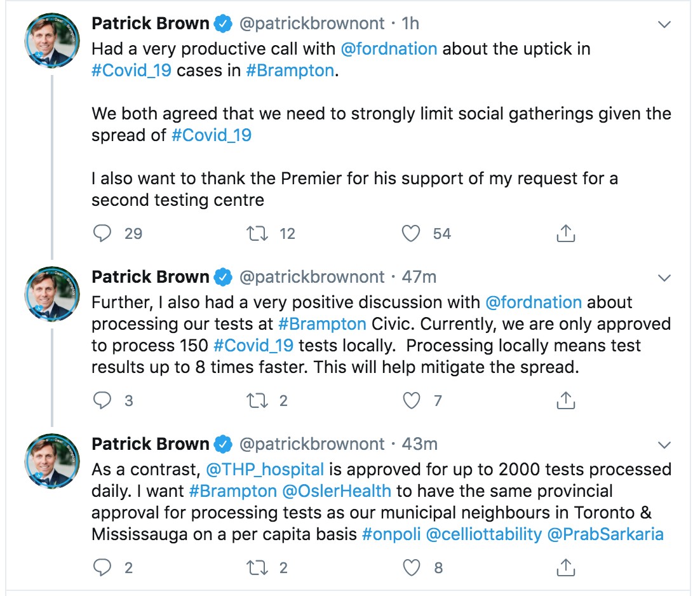The height and width of the screenshot is (596, 700).
Task: Share the first tweet about second testing centre
Action: pyautogui.click(x=565, y=233)
